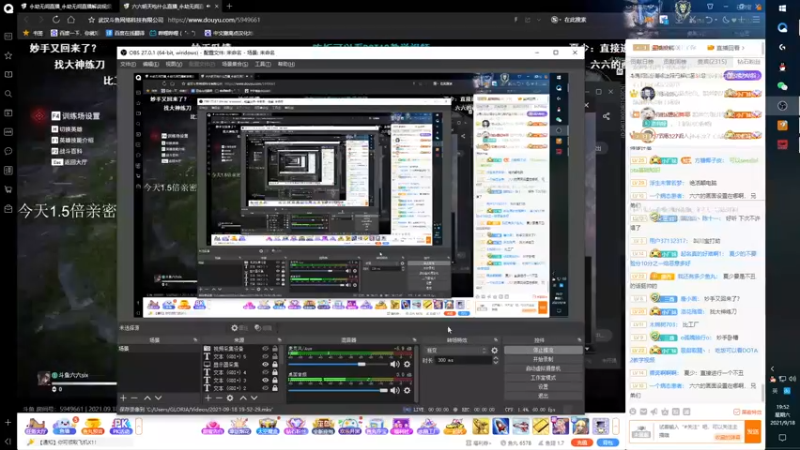Image resolution: width=800 pixels, height=450 pixels.
Task: Hide the 显示器采集 source
Action: pyautogui.click(x=265, y=365)
